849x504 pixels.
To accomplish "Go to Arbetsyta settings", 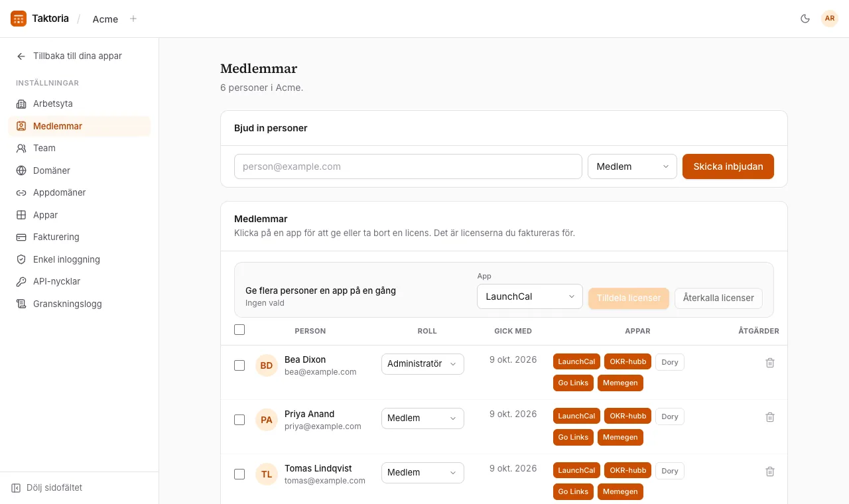I will click(x=80, y=103).
